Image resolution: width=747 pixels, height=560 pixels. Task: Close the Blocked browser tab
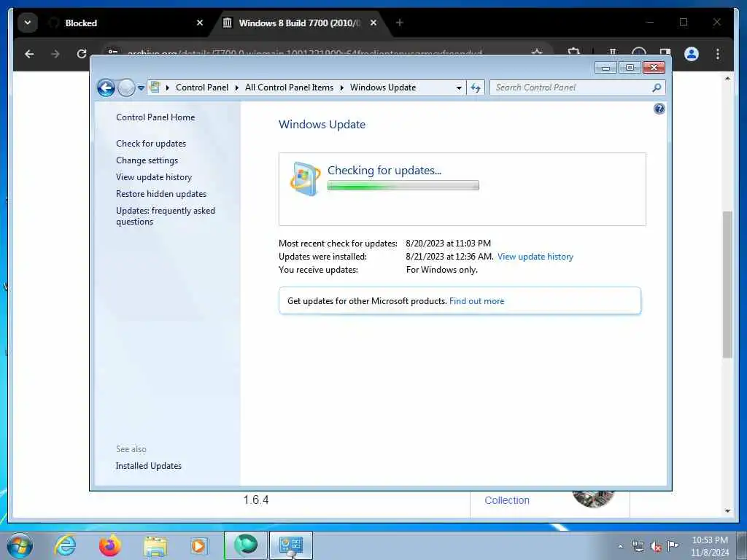[200, 23]
